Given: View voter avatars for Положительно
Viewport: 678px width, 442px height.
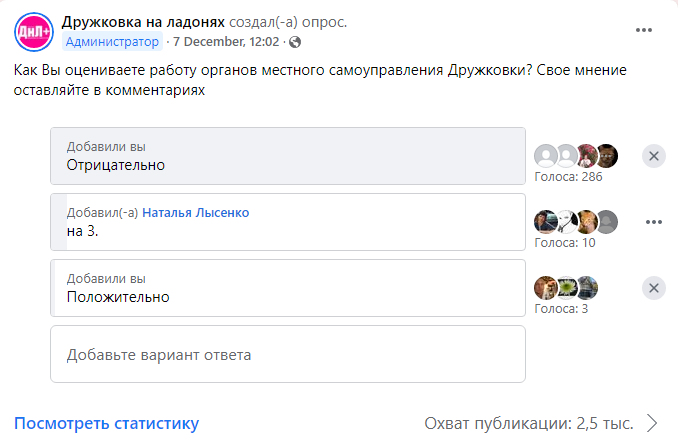Looking at the screenshot, I should [566, 288].
